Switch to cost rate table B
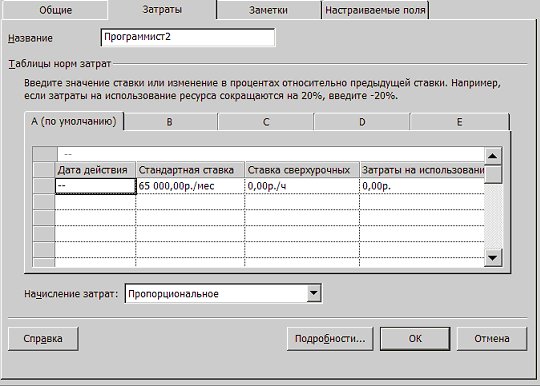540x386 pixels. tap(170, 122)
